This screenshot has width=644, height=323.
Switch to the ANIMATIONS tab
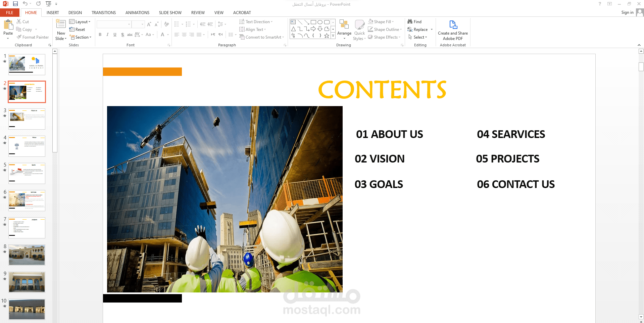(x=137, y=13)
